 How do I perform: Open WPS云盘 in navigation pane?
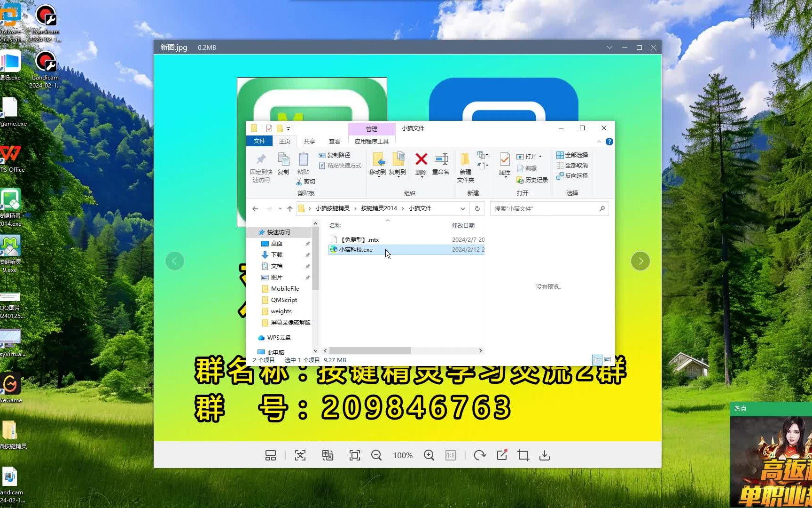coord(279,338)
